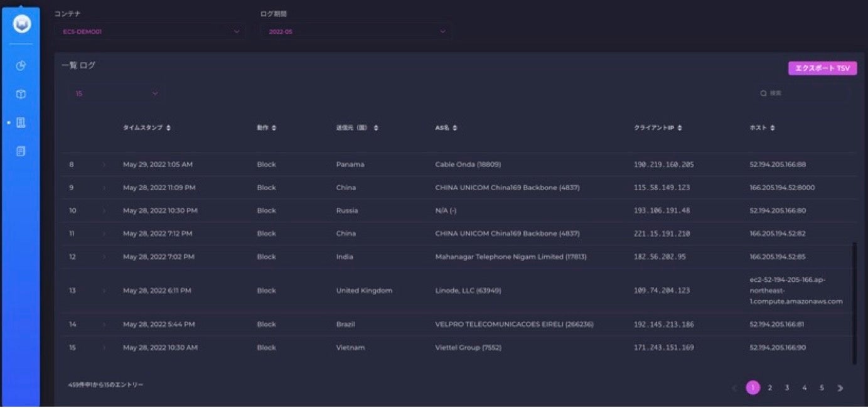Sort by ホスト column arrows
The height and width of the screenshot is (408, 868).
point(773,128)
